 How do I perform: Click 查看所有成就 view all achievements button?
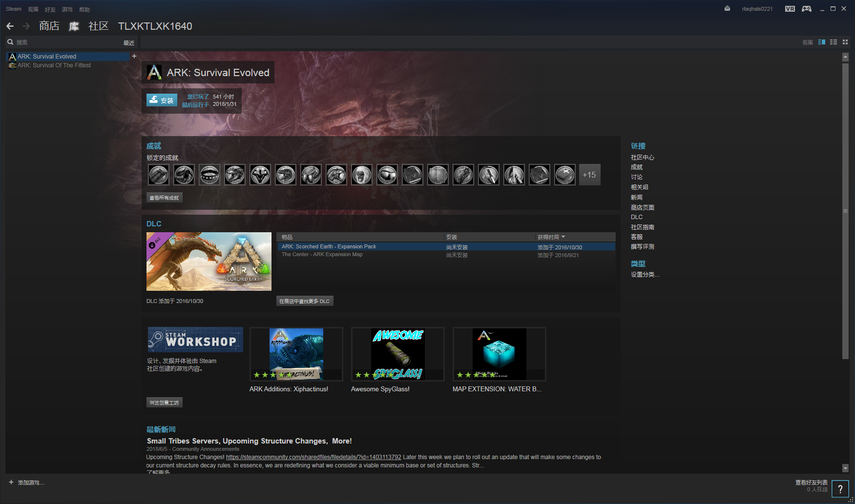[x=165, y=198]
